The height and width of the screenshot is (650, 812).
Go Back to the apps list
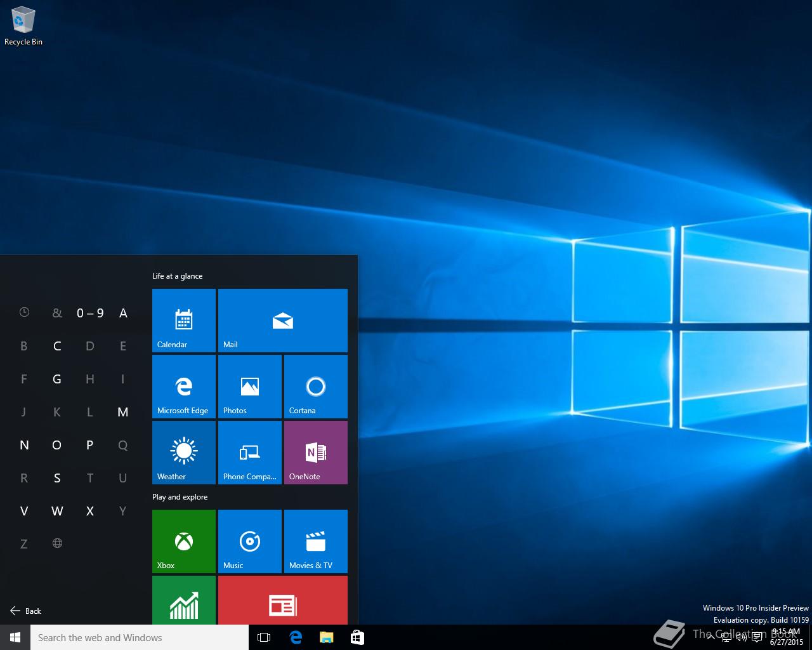(x=25, y=611)
